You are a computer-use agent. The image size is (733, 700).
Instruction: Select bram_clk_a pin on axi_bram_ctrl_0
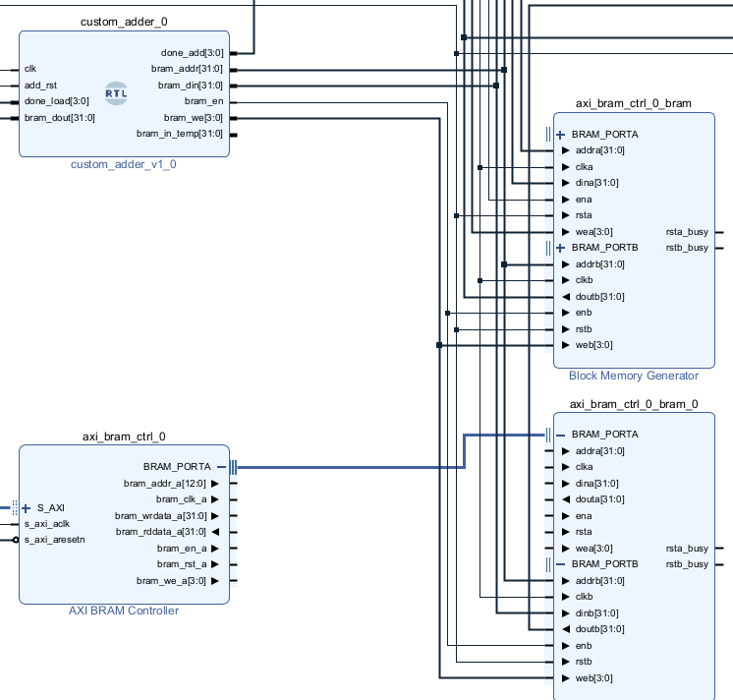pyautogui.click(x=181, y=499)
